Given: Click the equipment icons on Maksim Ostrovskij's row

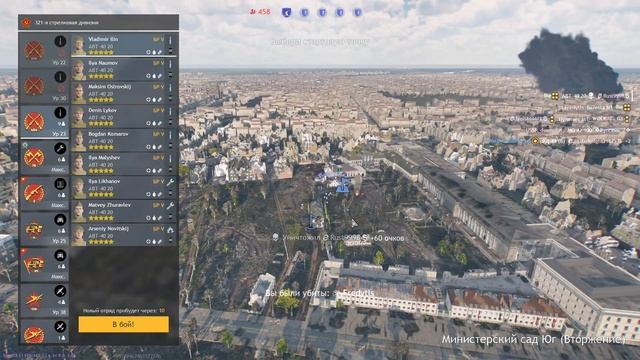Looking at the screenshot, I should (x=154, y=100).
